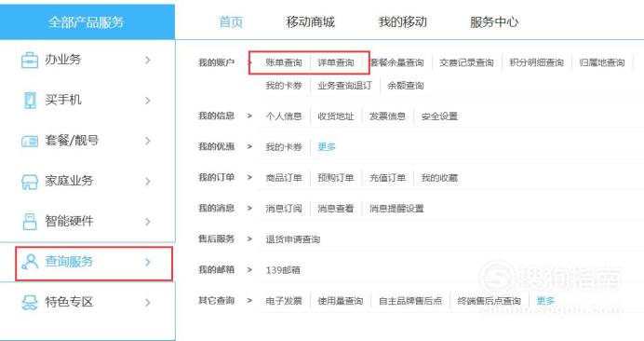
Task: Open the 余额查询 link
Action: [406, 86]
